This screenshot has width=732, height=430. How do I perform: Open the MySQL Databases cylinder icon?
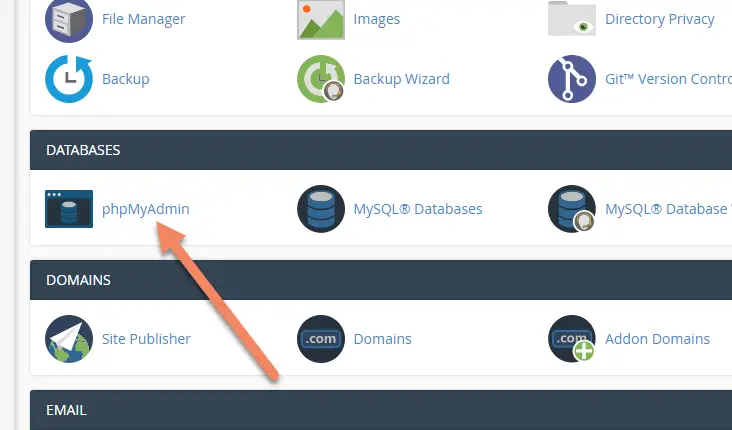321,209
